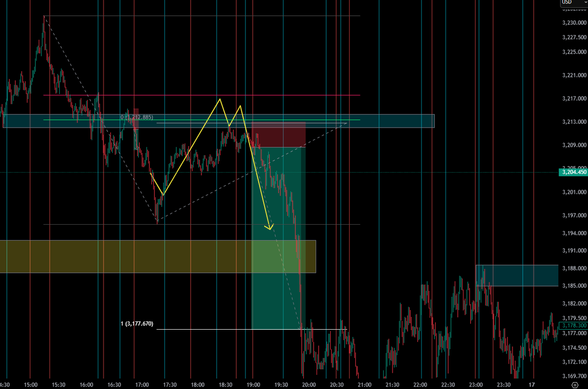The height and width of the screenshot is (389, 588).
Task: Click the 3,194.000 price axis label
Action: tap(574, 233)
